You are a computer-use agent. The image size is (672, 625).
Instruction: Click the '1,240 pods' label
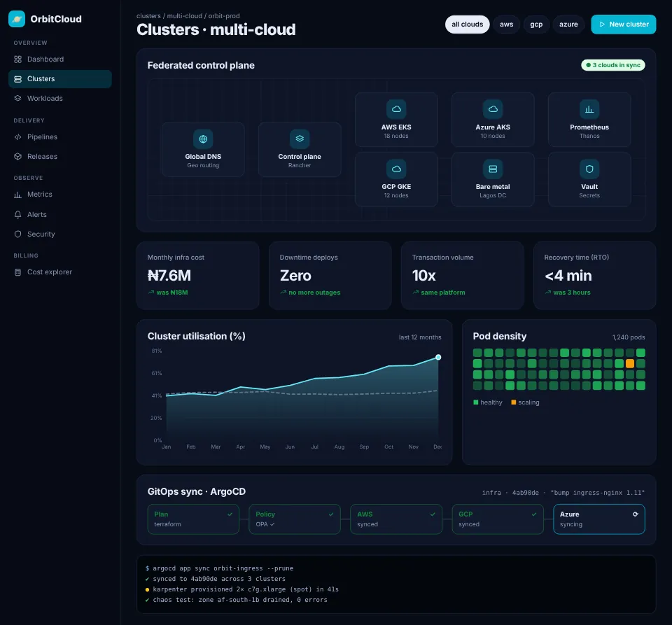(629, 337)
